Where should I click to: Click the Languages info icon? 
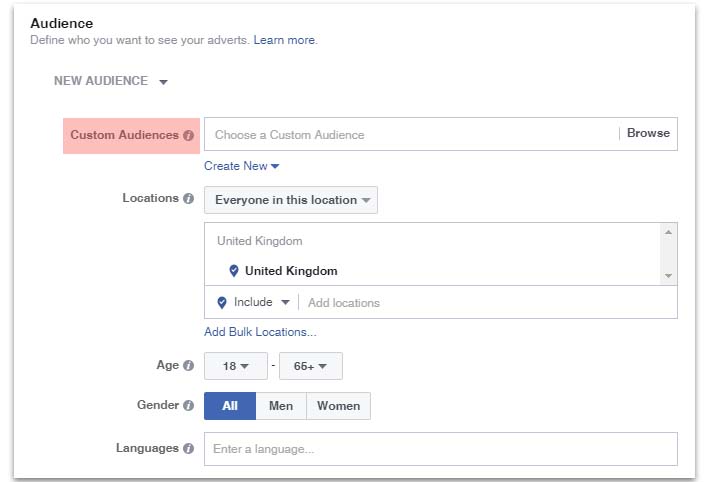click(x=189, y=448)
